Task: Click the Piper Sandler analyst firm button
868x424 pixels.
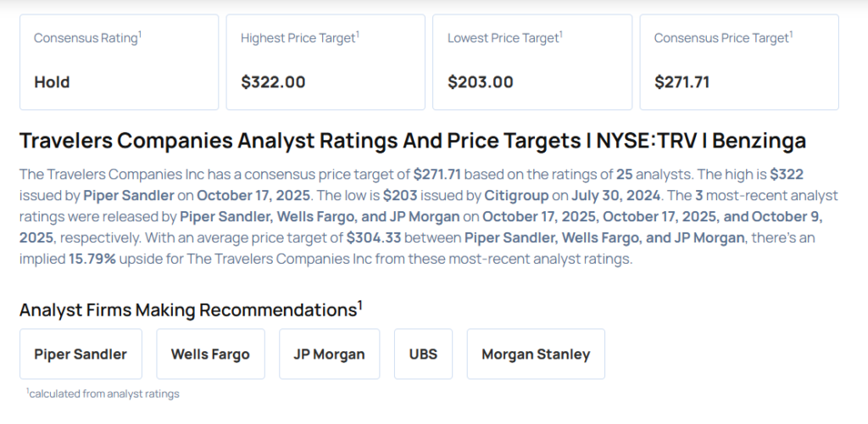Action: coord(81,354)
